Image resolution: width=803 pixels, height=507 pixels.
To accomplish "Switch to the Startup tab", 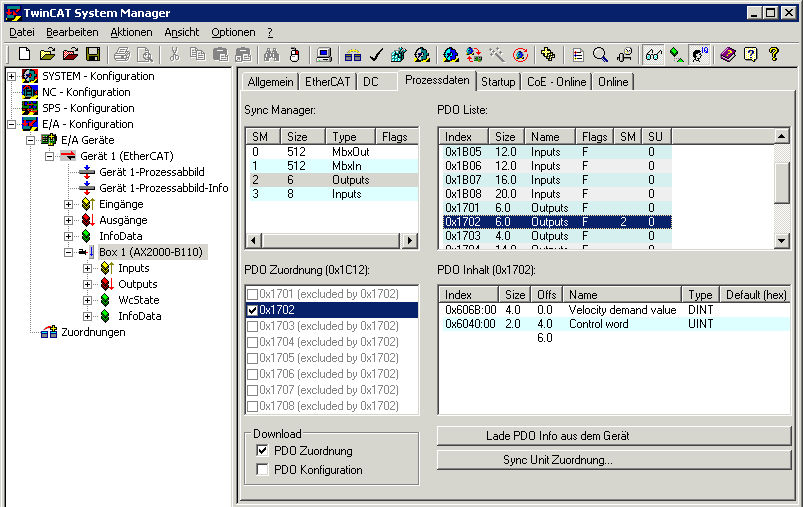I will tap(498, 82).
